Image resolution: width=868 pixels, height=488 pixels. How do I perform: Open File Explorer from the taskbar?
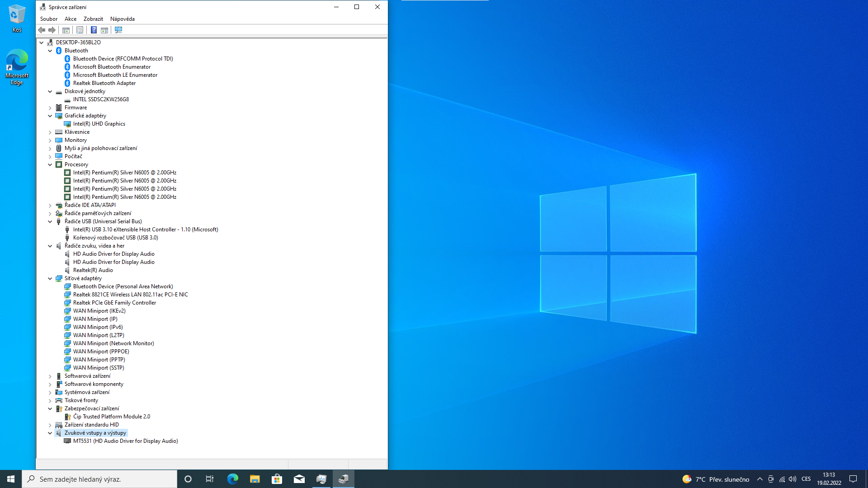point(255,479)
